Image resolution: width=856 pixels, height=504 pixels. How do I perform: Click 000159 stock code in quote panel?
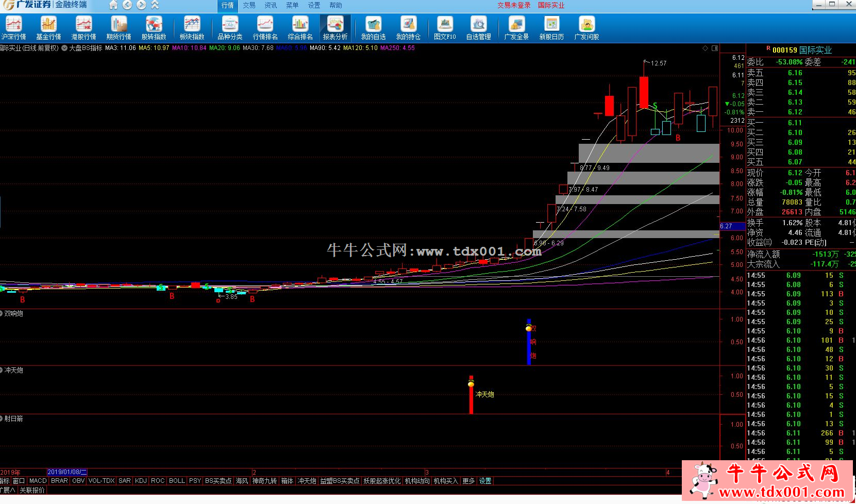[785, 50]
